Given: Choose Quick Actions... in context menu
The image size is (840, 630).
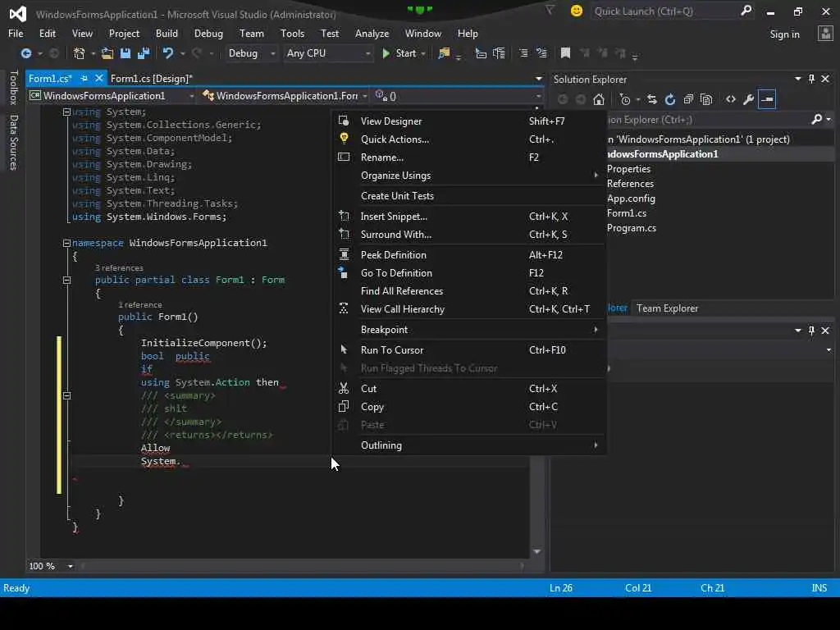Looking at the screenshot, I should click(469, 139).
